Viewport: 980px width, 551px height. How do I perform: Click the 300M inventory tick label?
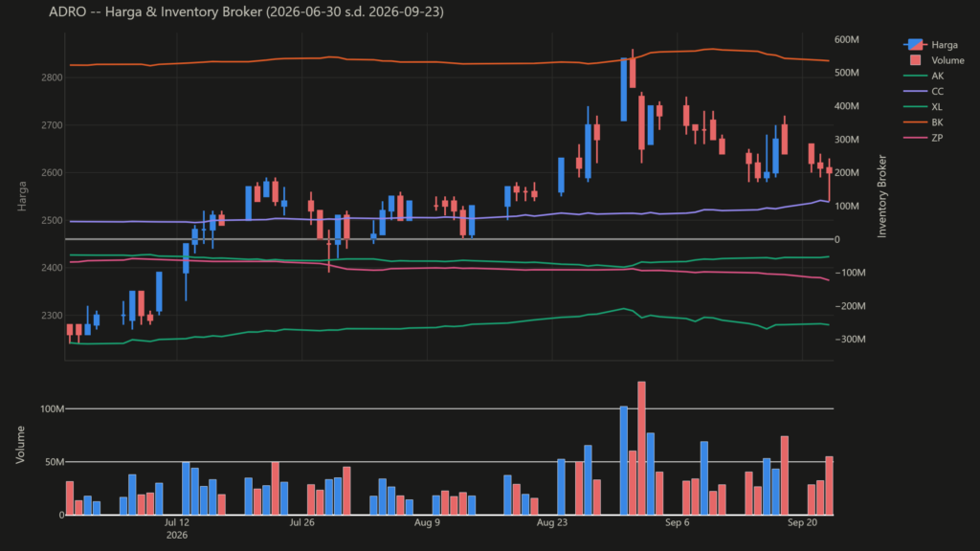(x=847, y=140)
